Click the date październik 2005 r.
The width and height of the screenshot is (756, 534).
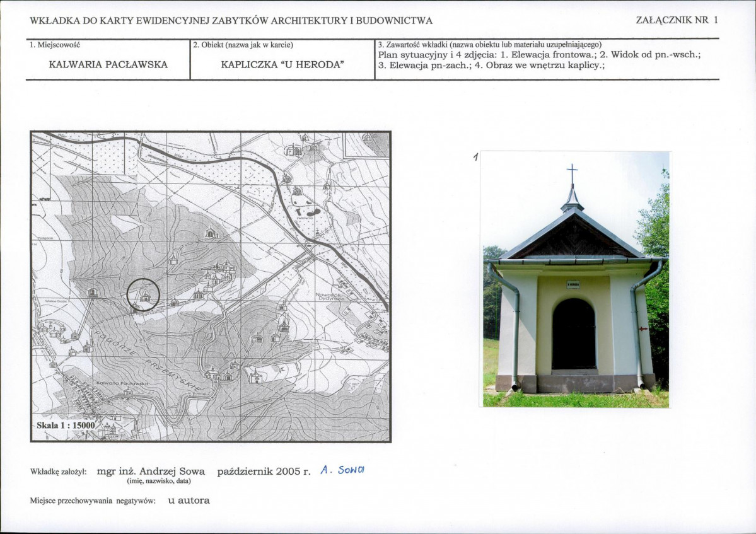point(264,471)
